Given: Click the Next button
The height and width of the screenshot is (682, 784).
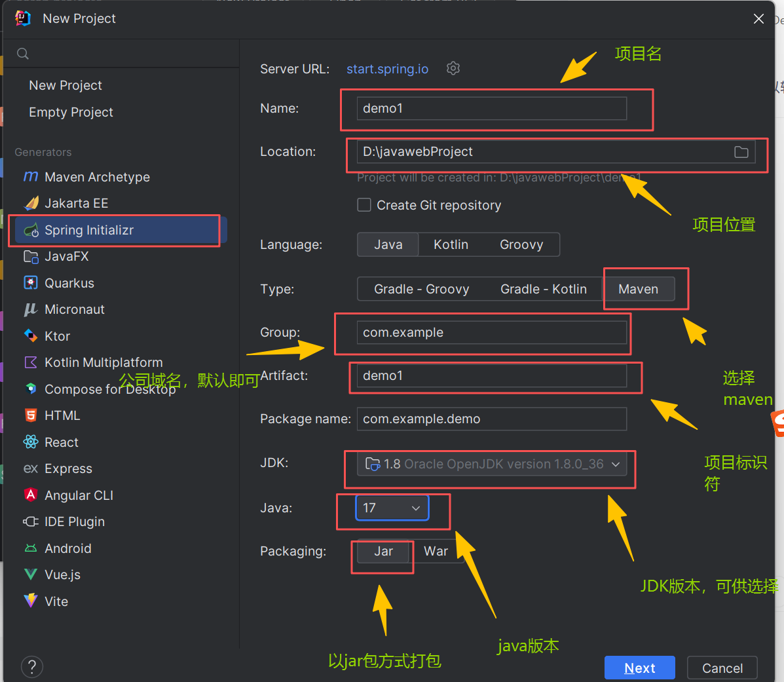Looking at the screenshot, I should point(639,668).
